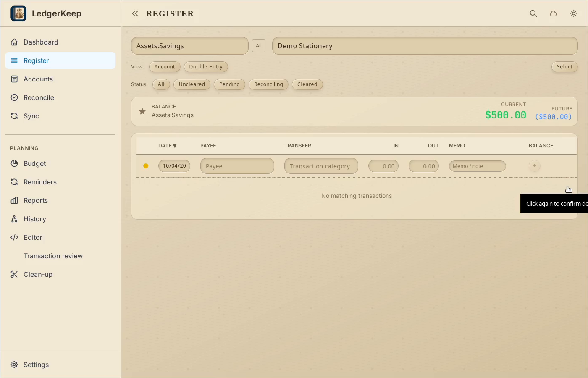The width and height of the screenshot is (588, 378).
Task: Click the ($500.00) future balance
Action: [x=554, y=117]
